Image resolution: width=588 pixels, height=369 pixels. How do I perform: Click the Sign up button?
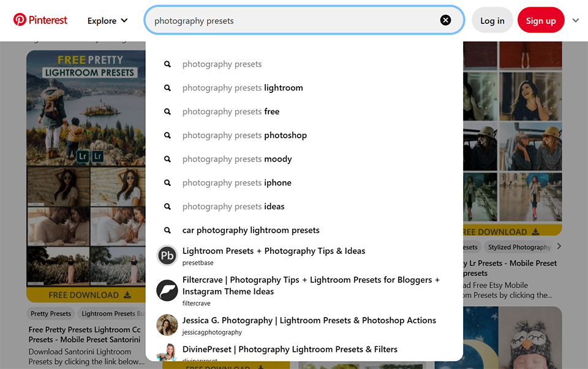point(541,21)
